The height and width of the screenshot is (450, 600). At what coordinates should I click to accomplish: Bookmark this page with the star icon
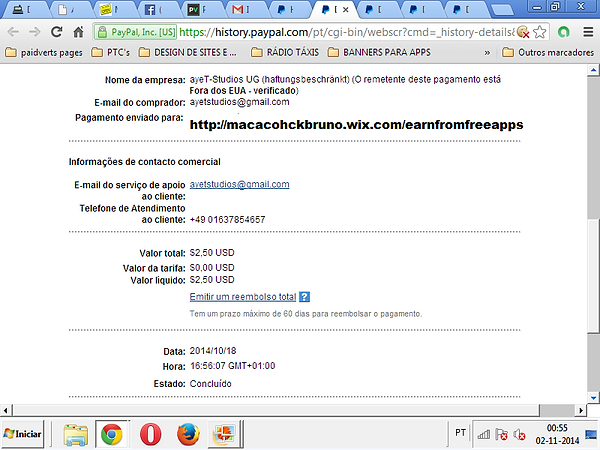click(540, 32)
